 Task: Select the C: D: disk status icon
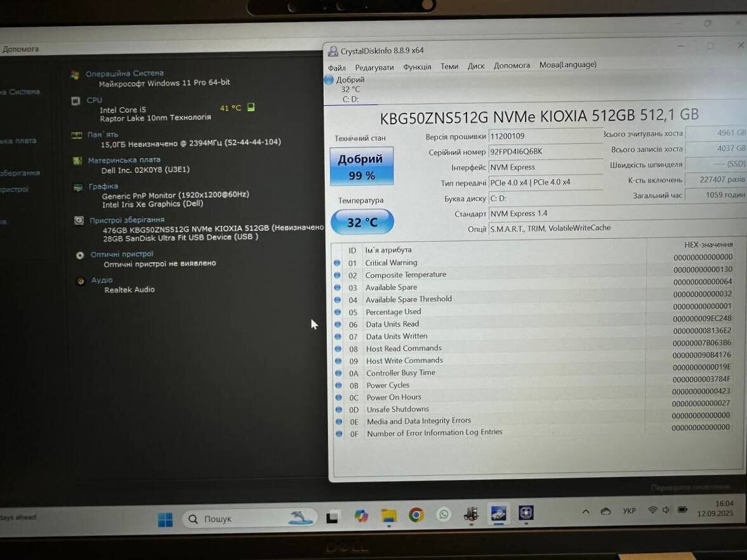(x=329, y=81)
